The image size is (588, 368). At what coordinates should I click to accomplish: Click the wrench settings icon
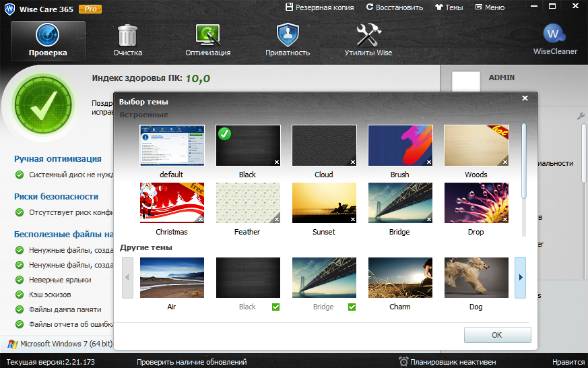[x=581, y=116]
